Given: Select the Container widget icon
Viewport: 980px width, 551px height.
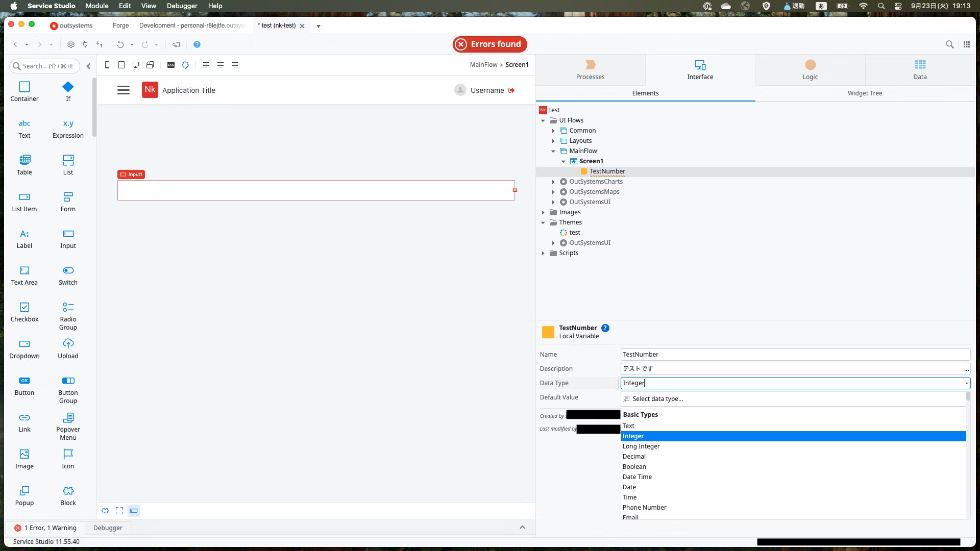Looking at the screenshot, I should point(24,87).
